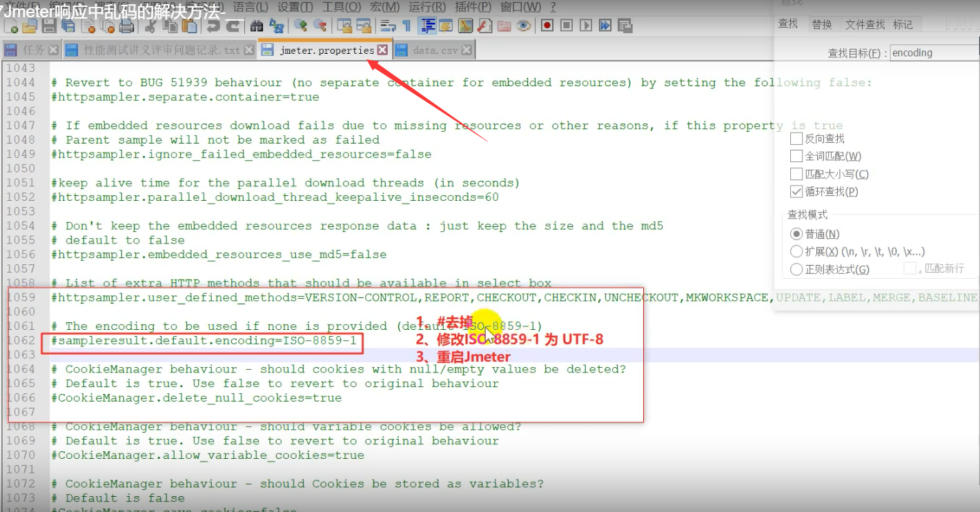Click the Undo arrow icon
This screenshot has width=980, height=512.
coord(213,26)
